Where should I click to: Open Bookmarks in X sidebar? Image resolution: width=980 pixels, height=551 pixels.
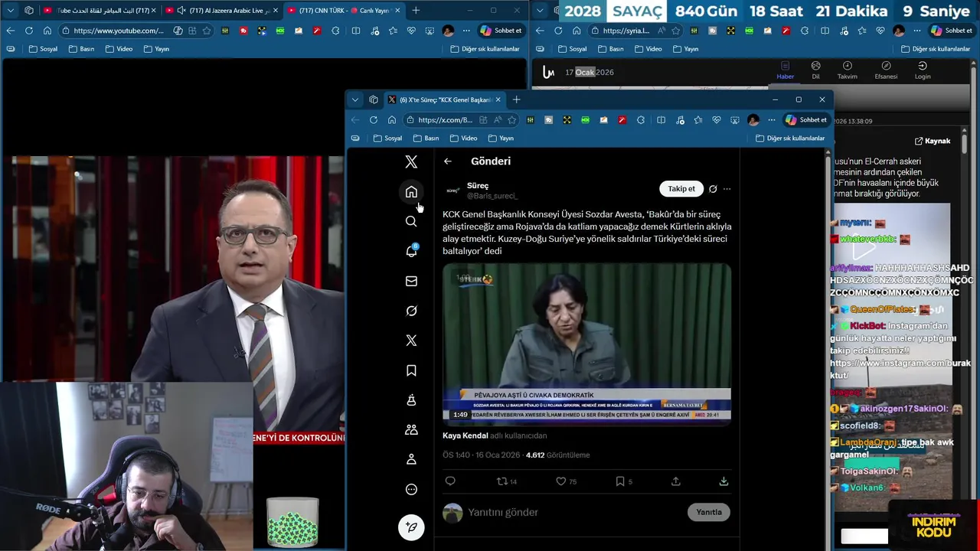tap(411, 370)
